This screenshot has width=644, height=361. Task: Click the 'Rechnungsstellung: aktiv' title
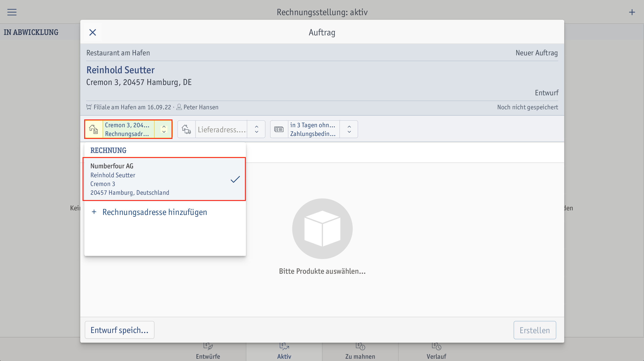(322, 12)
